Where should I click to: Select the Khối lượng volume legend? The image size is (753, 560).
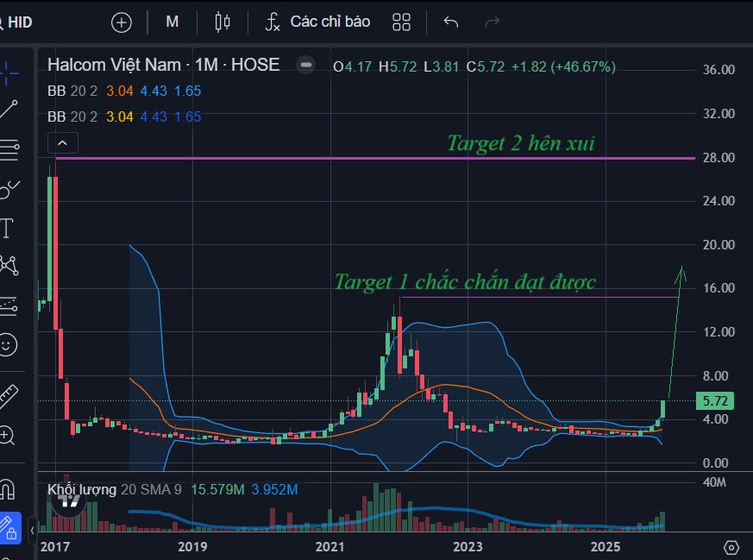coord(173,489)
